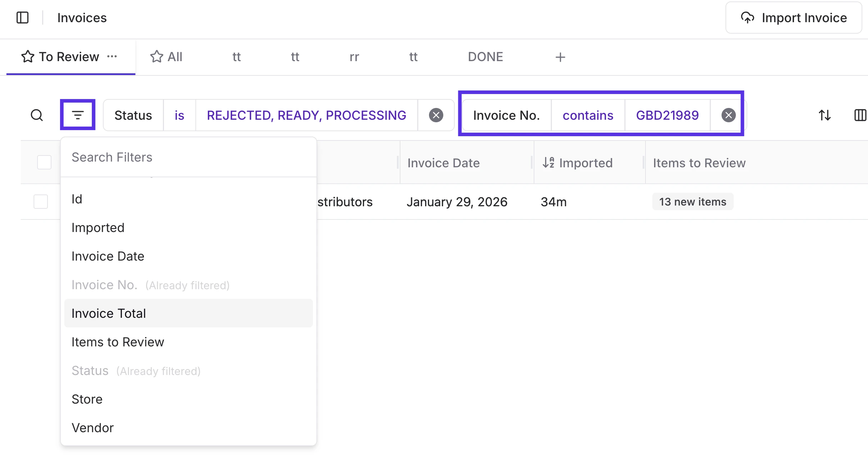The height and width of the screenshot is (469, 868).
Task: Remove the Status filter with X
Action: 436,115
